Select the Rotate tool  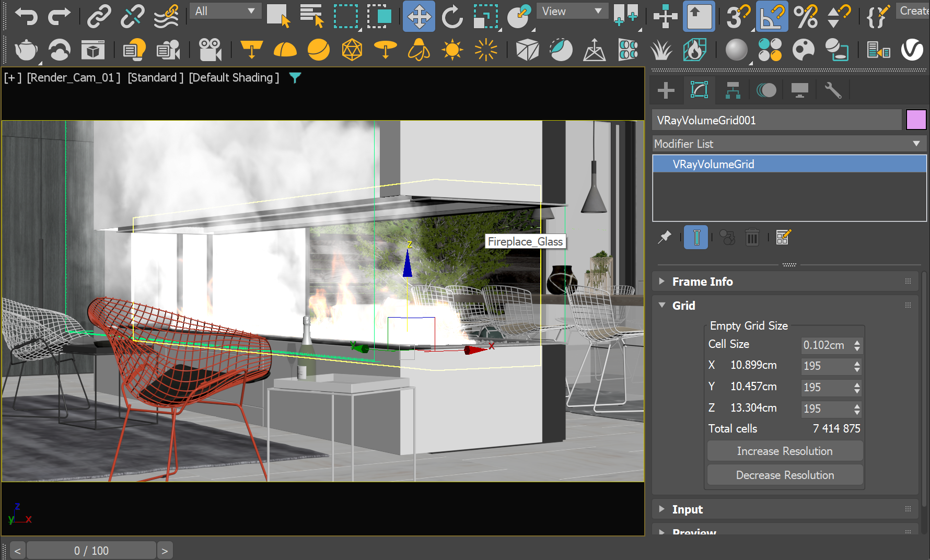452,16
